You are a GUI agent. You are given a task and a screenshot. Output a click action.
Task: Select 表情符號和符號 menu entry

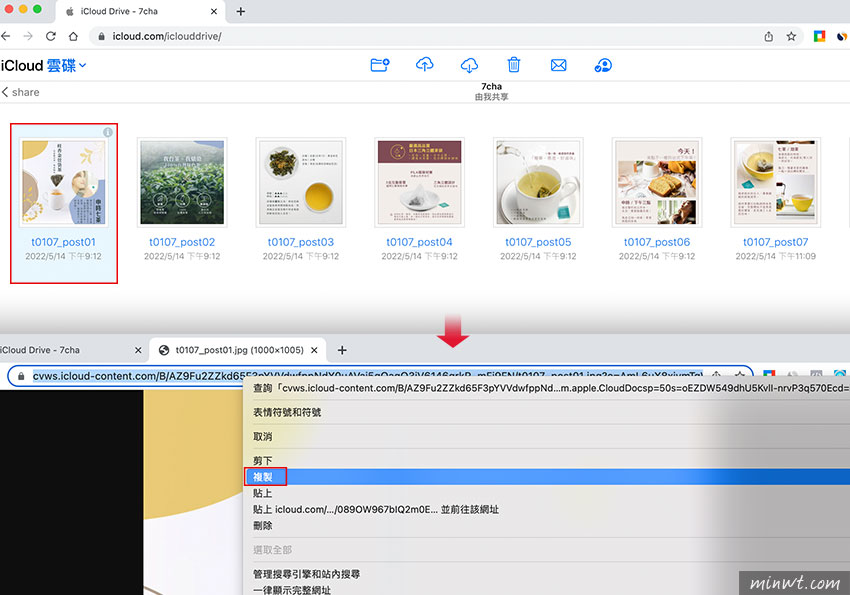(546, 412)
